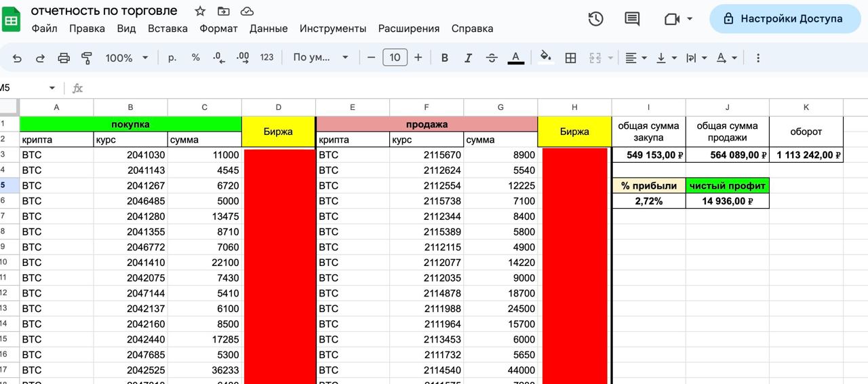Open the Вид menu
The image size is (868, 384).
click(126, 28)
